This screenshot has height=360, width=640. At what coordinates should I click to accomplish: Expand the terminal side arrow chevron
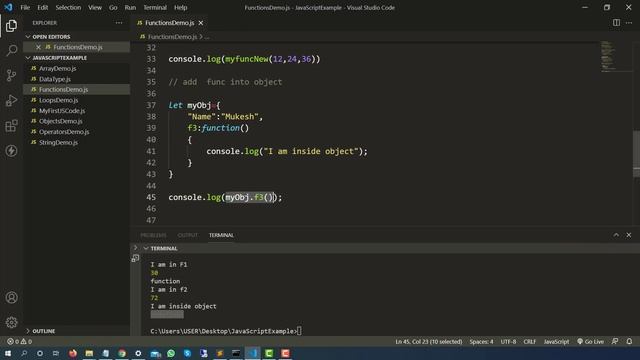(x=136, y=248)
